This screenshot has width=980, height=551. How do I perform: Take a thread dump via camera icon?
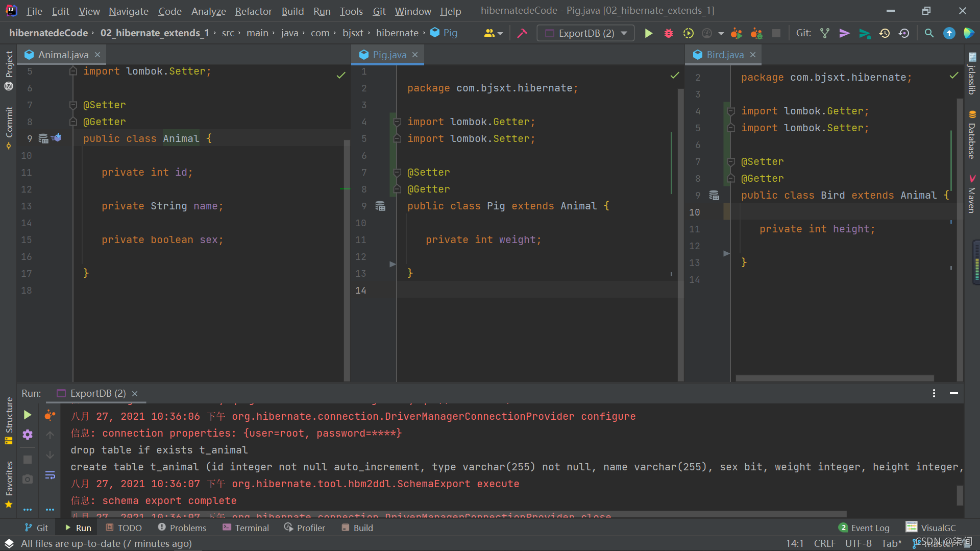[x=28, y=479]
